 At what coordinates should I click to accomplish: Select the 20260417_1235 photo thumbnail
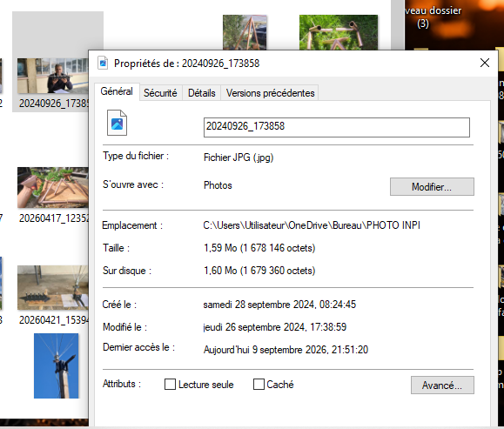point(53,187)
